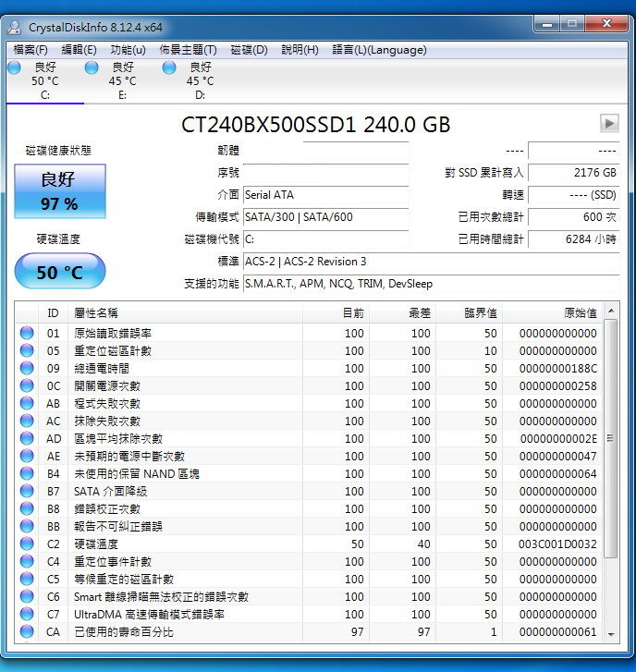Click the blue status orb for drive C:
This screenshot has height=672, width=636.
[x=14, y=67]
